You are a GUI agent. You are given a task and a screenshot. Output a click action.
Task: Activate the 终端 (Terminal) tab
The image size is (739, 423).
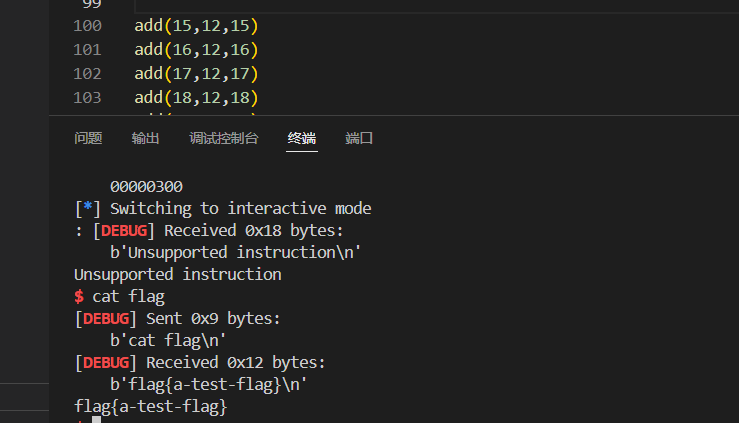click(301, 138)
